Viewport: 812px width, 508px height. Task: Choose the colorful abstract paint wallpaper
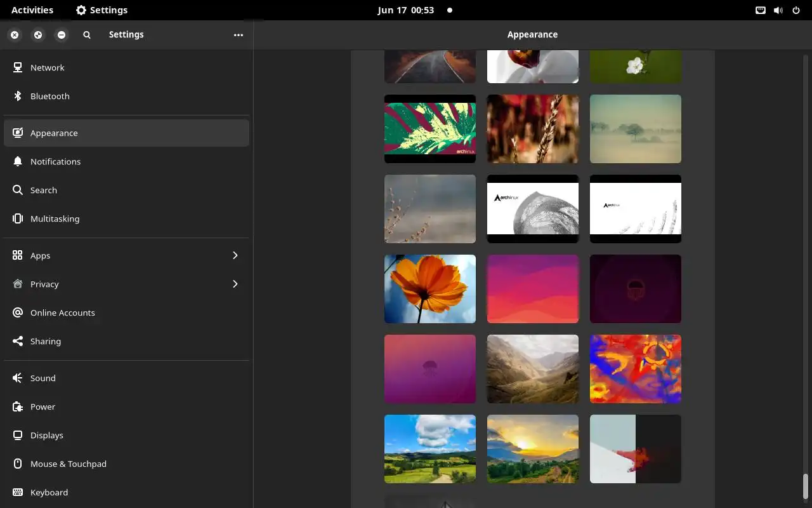tap(636, 369)
